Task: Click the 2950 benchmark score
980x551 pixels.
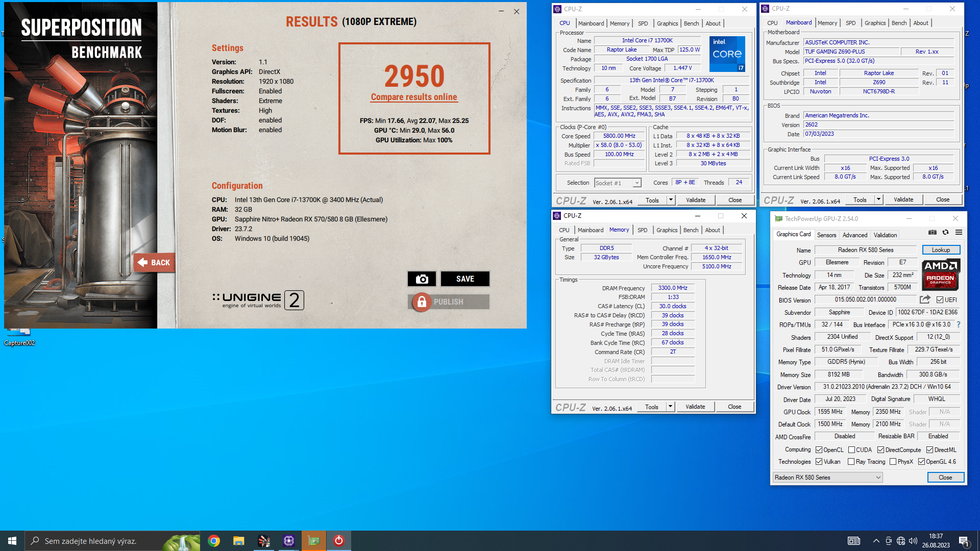Action: point(414,76)
